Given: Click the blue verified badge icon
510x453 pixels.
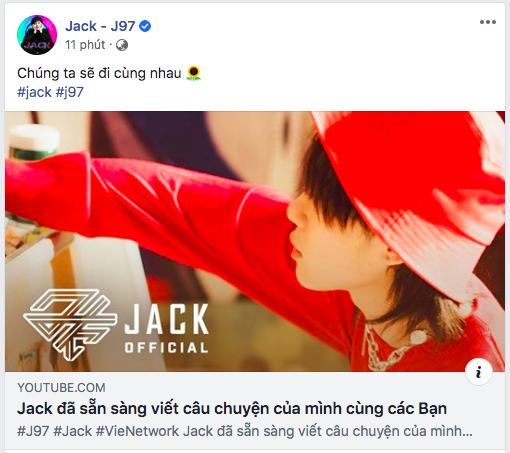Looking at the screenshot, I should tap(145, 26).
